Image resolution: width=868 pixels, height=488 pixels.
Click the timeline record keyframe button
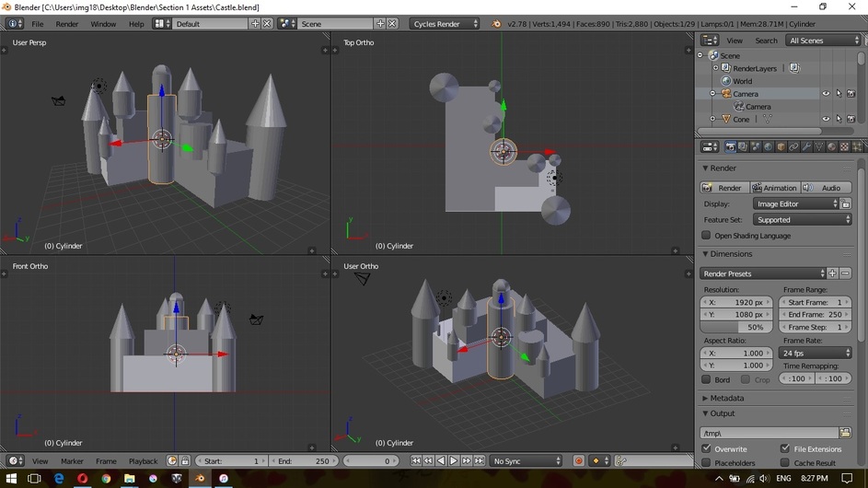[x=578, y=461]
